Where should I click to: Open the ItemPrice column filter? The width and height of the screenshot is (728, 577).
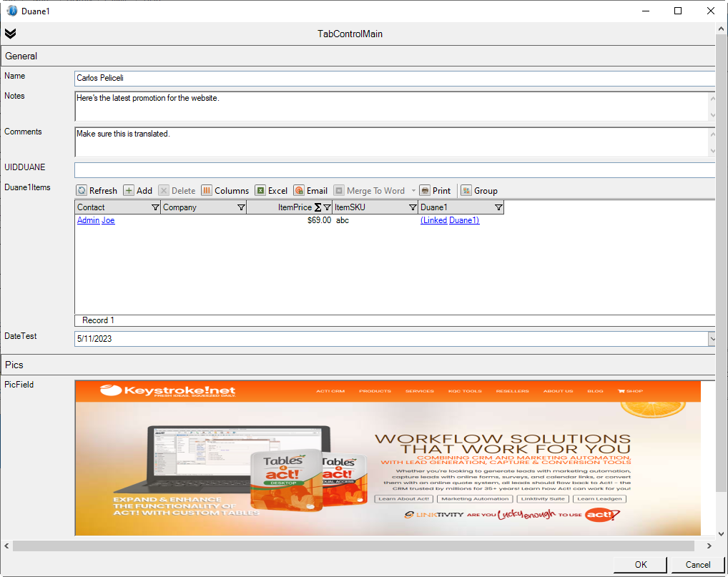pyautogui.click(x=328, y=207)
